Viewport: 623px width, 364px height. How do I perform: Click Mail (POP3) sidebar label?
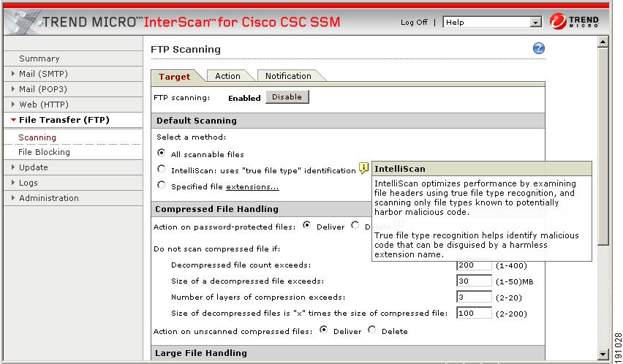point(43,89)
